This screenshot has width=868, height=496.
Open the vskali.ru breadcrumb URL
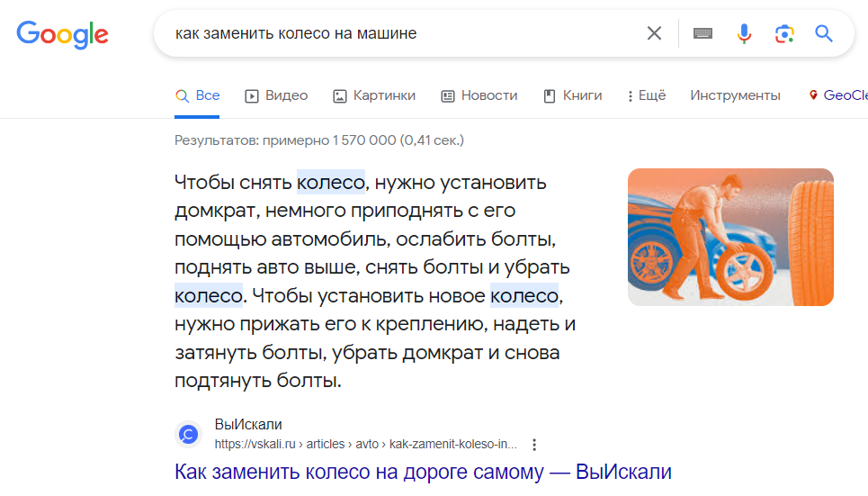pos(366,444)
